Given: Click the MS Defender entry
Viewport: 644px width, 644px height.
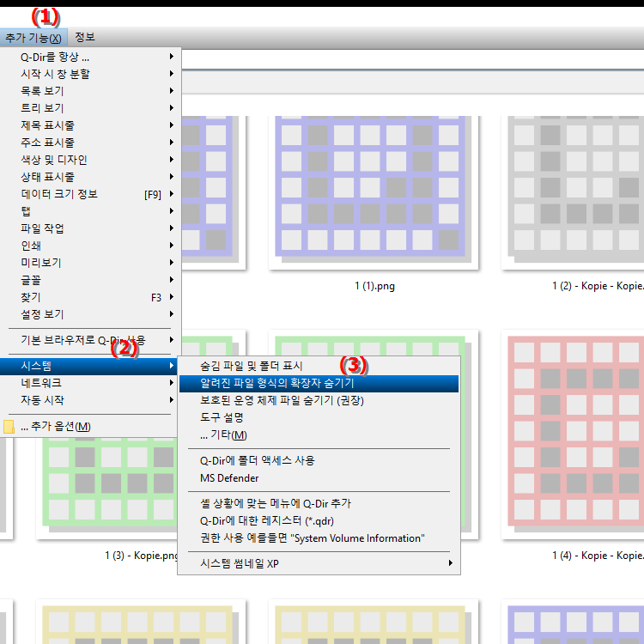Looking at the screenshot, I should point(319,478).
